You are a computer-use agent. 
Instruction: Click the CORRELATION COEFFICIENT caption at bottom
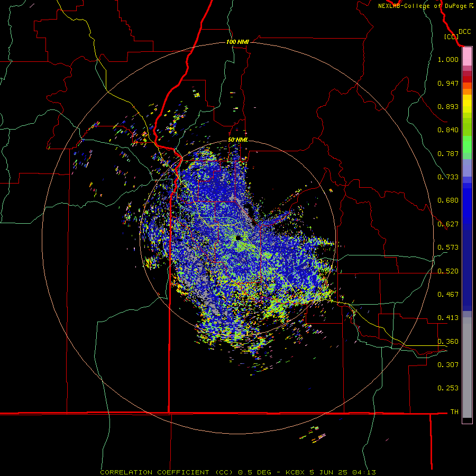tap(237, 472)
